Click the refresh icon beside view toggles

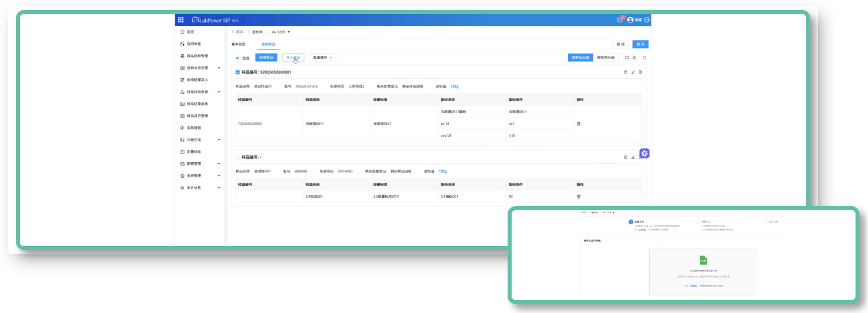click(x=644, y=57)
